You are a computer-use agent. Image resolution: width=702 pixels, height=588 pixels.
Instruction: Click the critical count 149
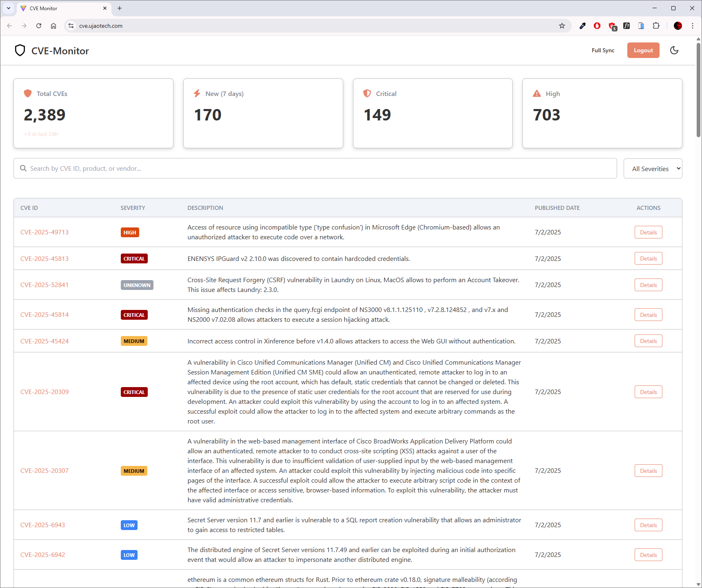pos(377,115)
